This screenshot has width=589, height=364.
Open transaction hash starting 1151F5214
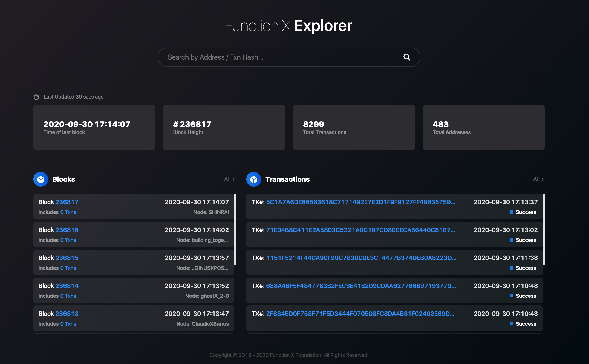[x=361, y=258]
